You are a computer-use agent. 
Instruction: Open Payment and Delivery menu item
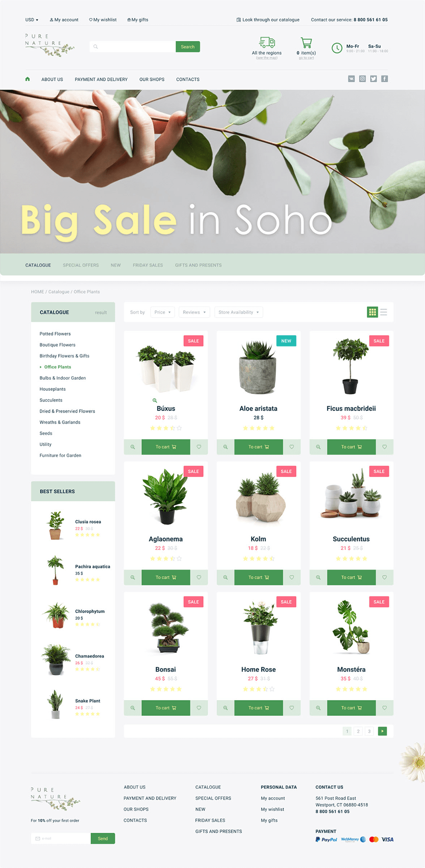(x=101, y=80)
